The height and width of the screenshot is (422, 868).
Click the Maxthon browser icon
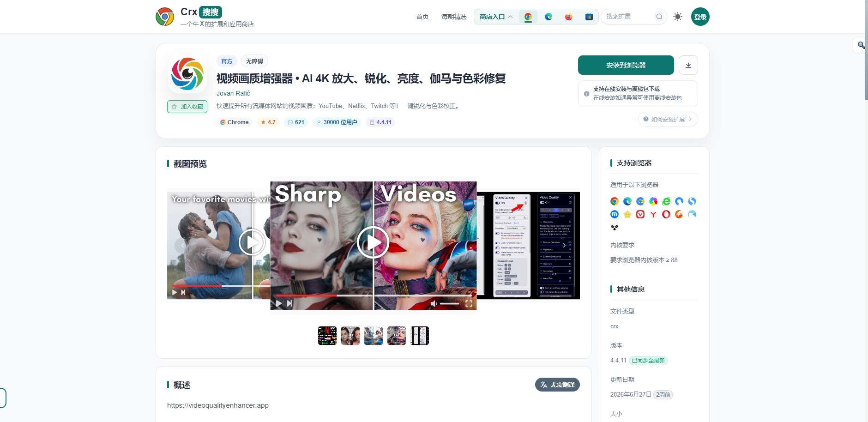[615, 214]
